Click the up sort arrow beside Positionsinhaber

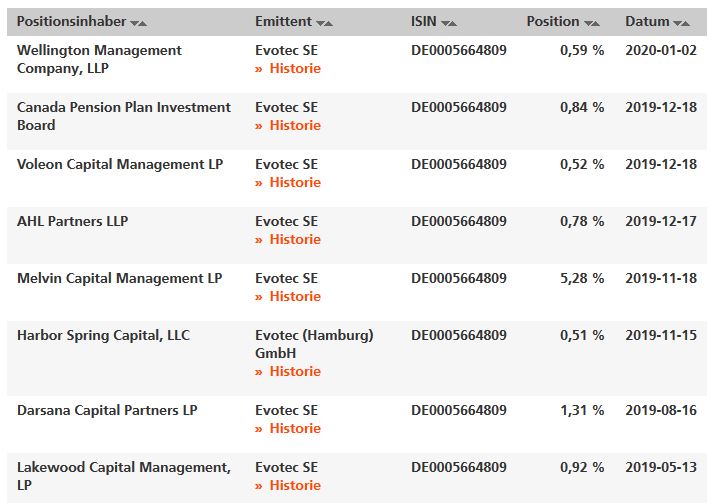[143, 23]
